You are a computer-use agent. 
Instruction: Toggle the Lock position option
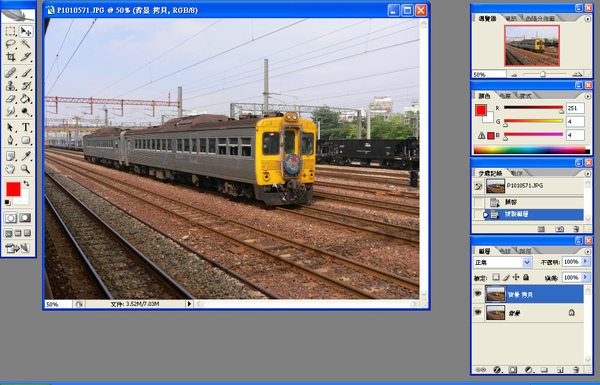[x=516, y=277]
